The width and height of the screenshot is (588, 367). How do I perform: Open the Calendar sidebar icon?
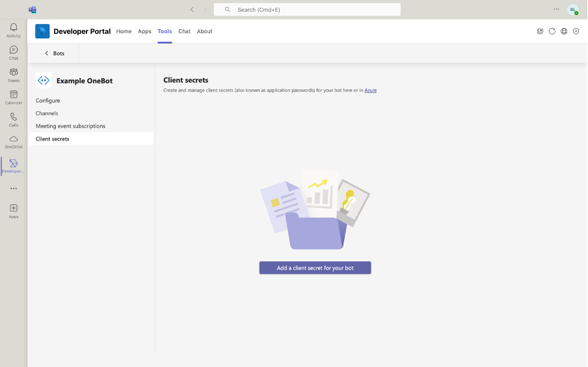point(14,97)
